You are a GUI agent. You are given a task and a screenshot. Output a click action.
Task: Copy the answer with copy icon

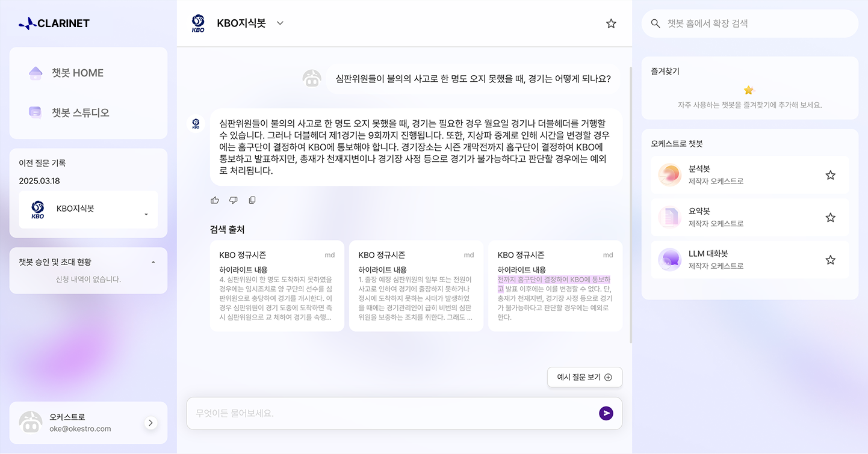click(x=252, y=200)
